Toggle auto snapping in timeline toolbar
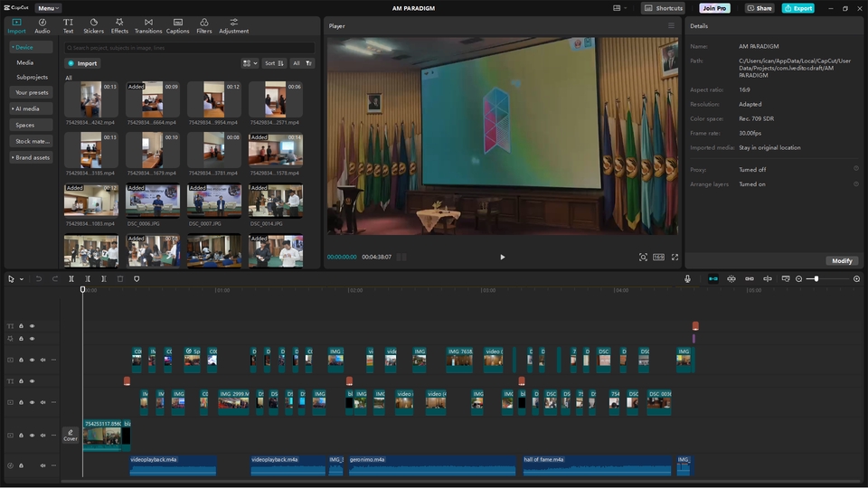This screenshot has height=488, width=868. (731, 279)
